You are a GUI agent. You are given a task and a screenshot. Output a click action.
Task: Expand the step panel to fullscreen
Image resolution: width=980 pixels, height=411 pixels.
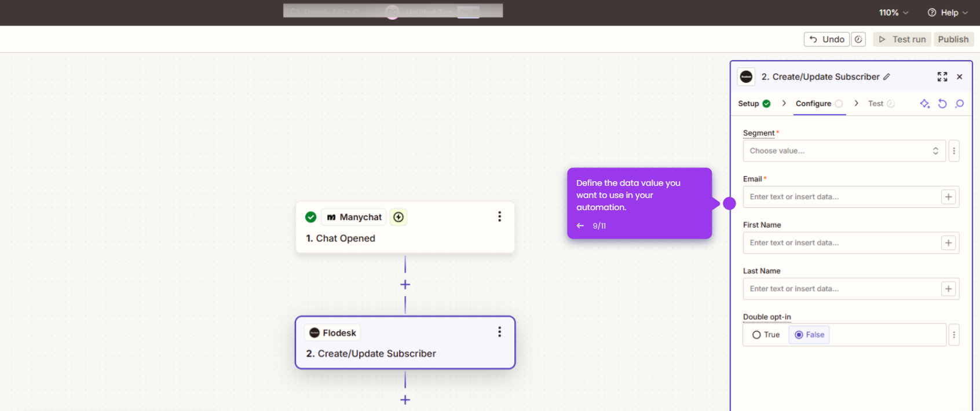(x=942, y=77)
